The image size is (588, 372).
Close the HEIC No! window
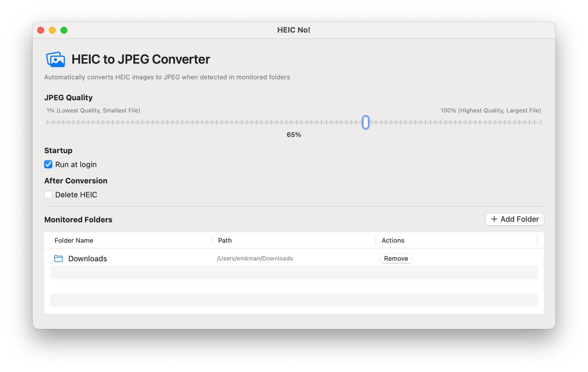(41, 30)
